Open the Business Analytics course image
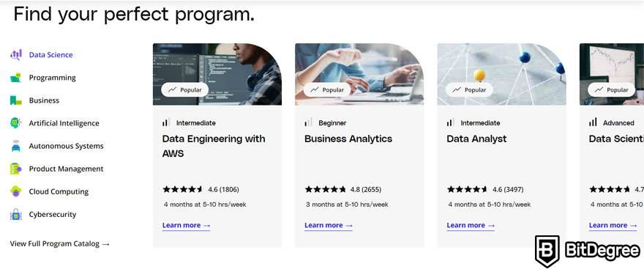 pos(359,74)
